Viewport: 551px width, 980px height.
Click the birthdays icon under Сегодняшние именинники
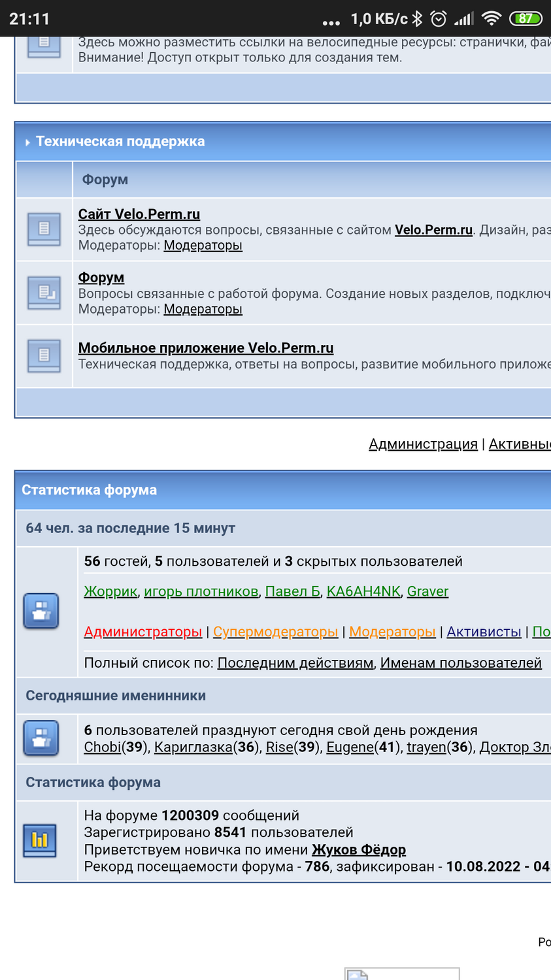tap(41, 738)
